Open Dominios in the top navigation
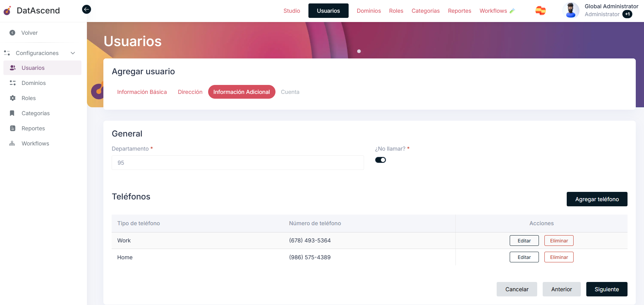Image resolution: width=644 pixels, height=305 pixels. coord(369,11)
